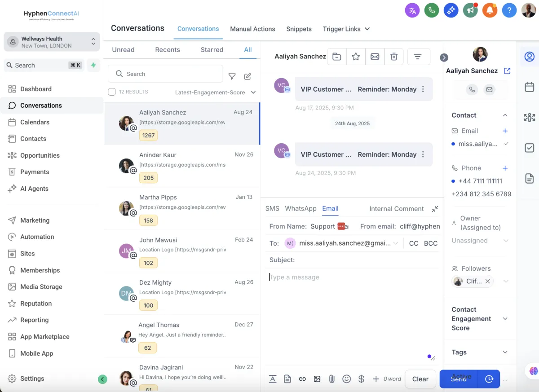Mark conversation unread via envelope icon
Image resolution: width=539 pixels, height=392 pixels.
tap(375, 57)
